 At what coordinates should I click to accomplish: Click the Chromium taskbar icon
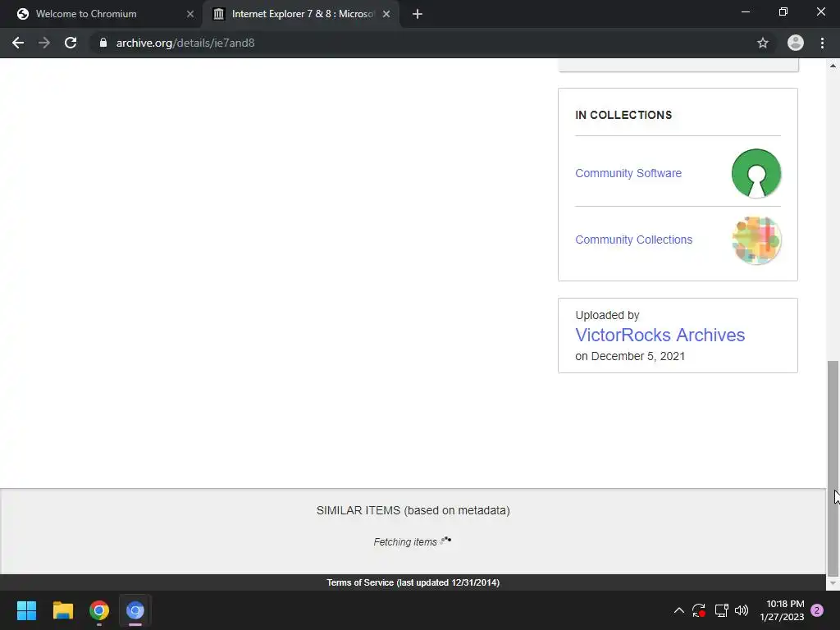point(135,610)
